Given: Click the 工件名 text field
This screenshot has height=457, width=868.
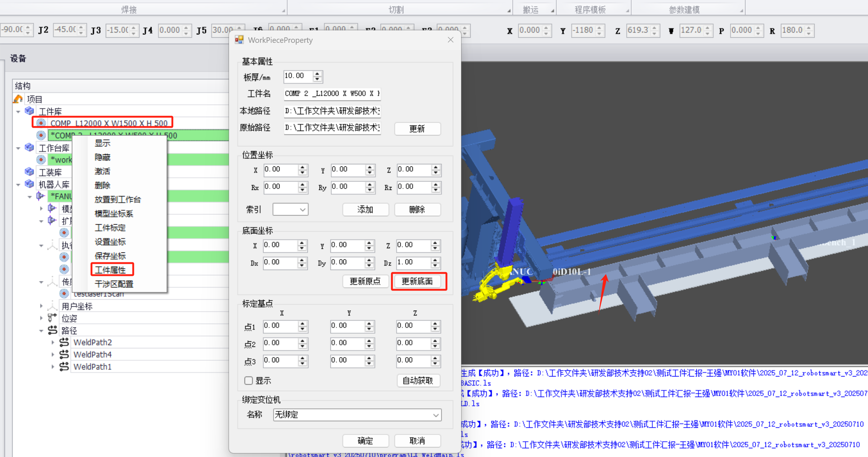Looking at the screenshot, I should tap(332, 94).
